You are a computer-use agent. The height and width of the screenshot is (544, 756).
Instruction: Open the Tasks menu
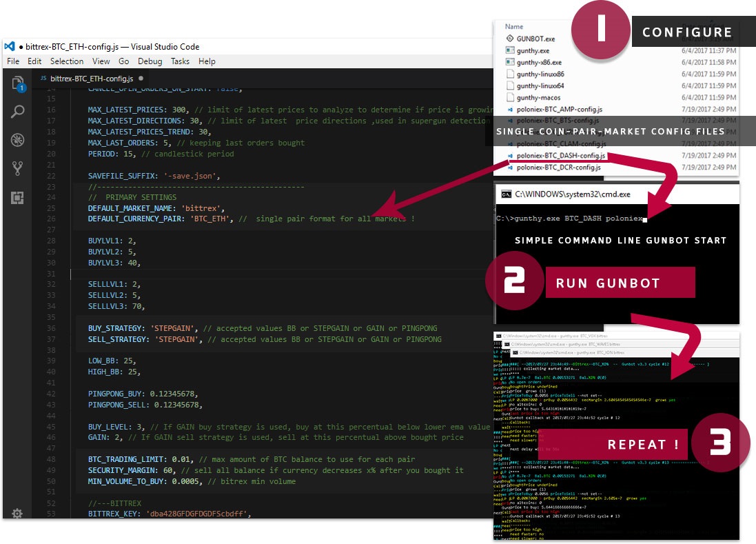pyautogui.click(x=180, y=61)
